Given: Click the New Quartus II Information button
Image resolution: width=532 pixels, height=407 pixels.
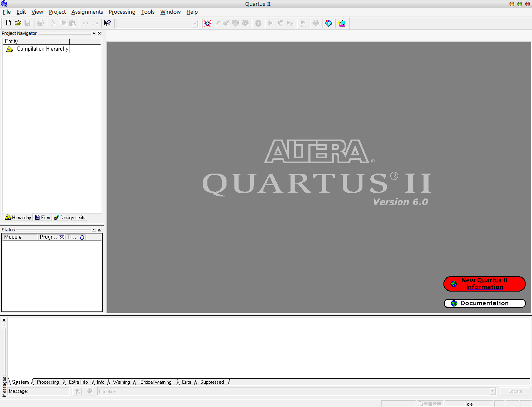Looking at the screenshot, I should tap(485, 284).
